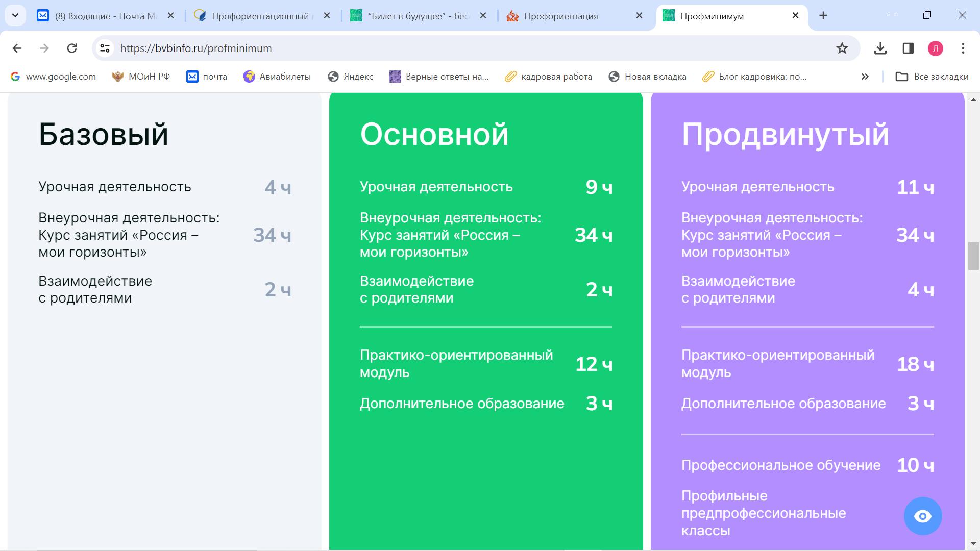The height and width of the screenshot is (551, 980).
Task: Click Дополнительное образование in Основной card
Action: [x=462, y=404]
